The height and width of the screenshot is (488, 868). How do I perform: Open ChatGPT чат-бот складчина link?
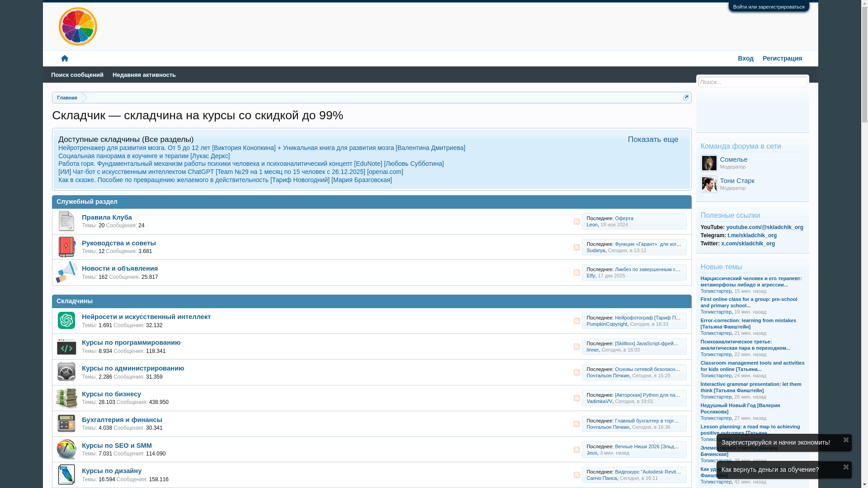point(231,172)
